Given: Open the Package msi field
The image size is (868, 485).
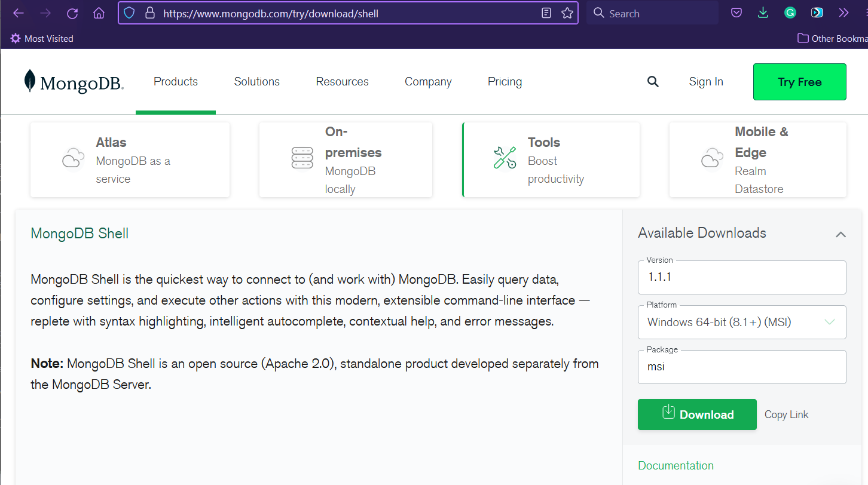Looking at the screenshot, I should coord(742,367).
